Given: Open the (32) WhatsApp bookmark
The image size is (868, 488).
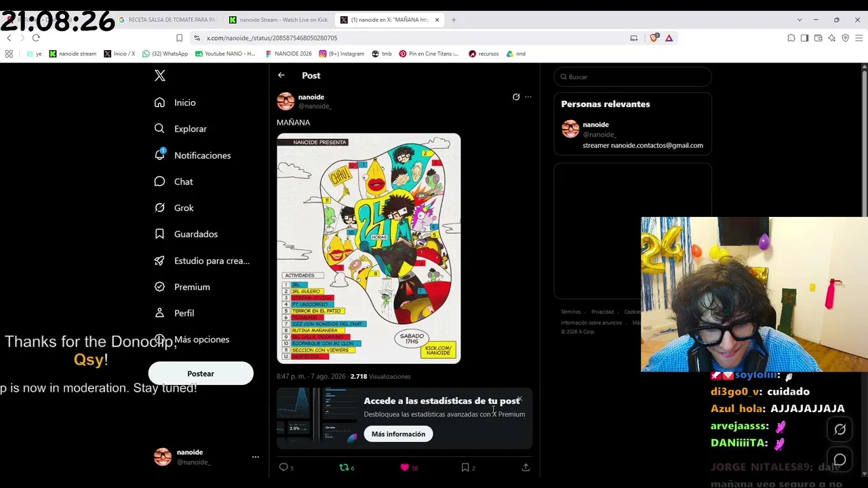Looking at the screenshot, I should (165, 54).
